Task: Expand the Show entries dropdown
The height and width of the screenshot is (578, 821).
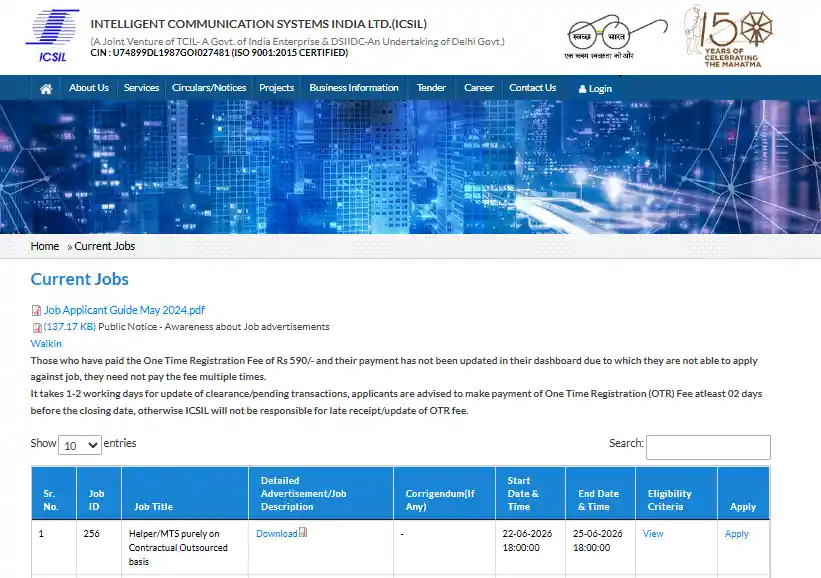Action: tap(80, 445)
